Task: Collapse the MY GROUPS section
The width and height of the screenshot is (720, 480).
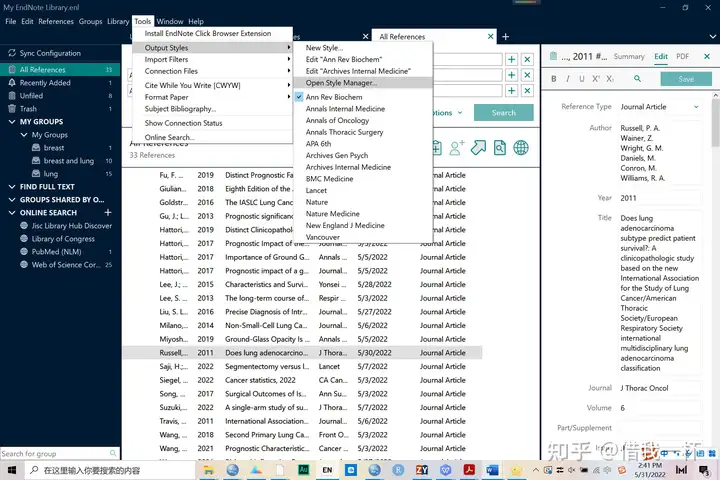Action: pos(11,122)
